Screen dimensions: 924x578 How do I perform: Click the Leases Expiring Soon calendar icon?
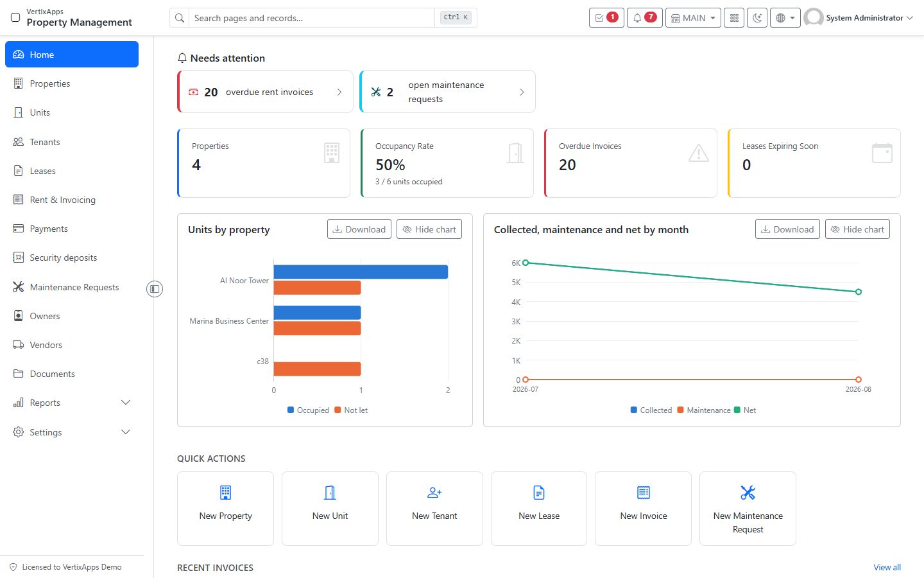tap(882, 153)
